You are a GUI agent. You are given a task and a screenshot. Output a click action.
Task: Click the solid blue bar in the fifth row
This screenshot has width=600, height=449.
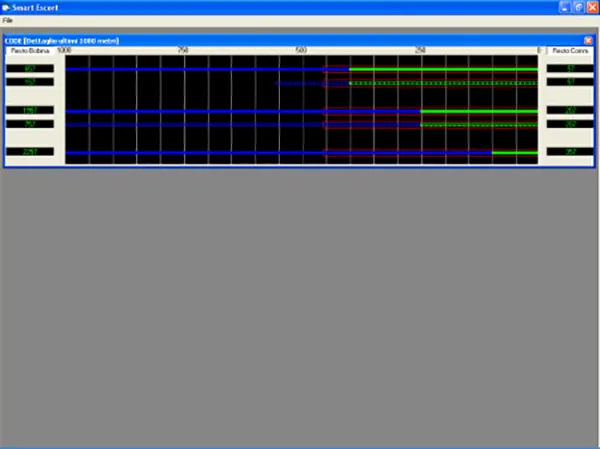(x=279, y=153)
